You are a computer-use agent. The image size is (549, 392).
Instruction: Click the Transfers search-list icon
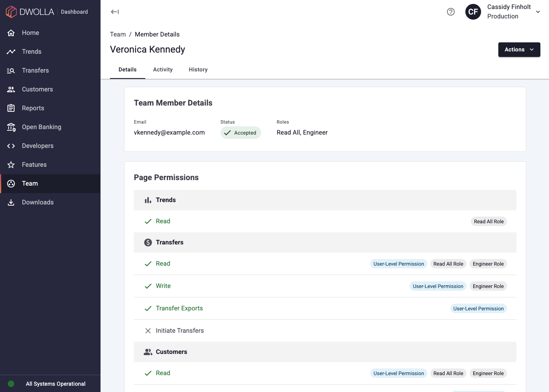(11, 71)
